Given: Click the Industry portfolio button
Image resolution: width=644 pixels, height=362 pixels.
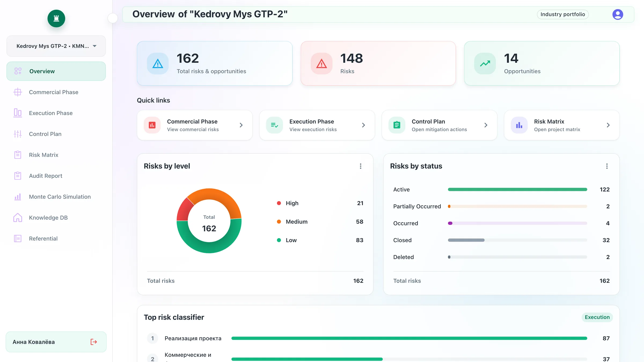Looking at the screenshot, I should pyautogui.click(x=563, y=14).
